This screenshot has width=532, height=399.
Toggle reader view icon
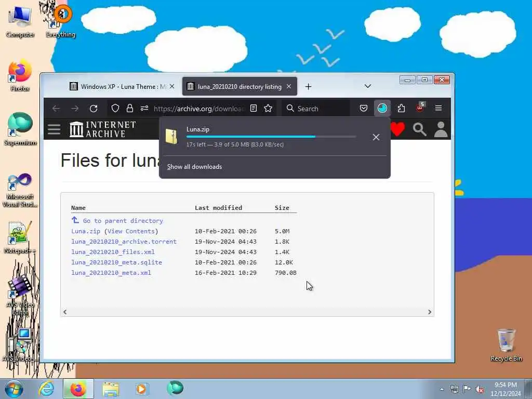click(254, 108)
